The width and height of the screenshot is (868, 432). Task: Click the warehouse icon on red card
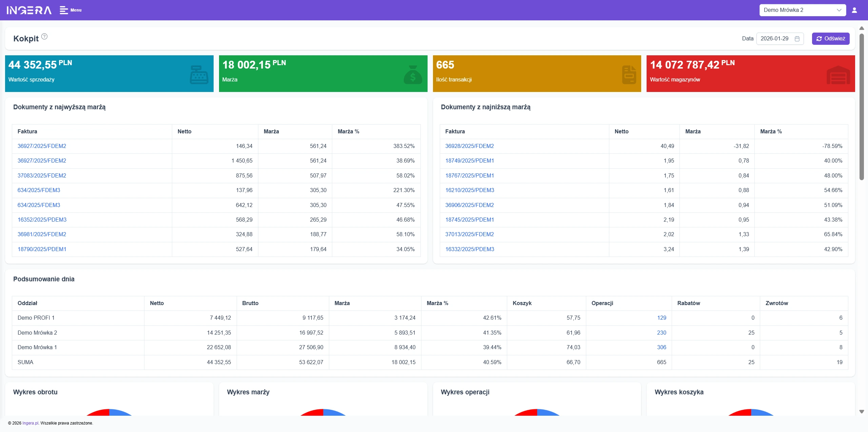838,75
